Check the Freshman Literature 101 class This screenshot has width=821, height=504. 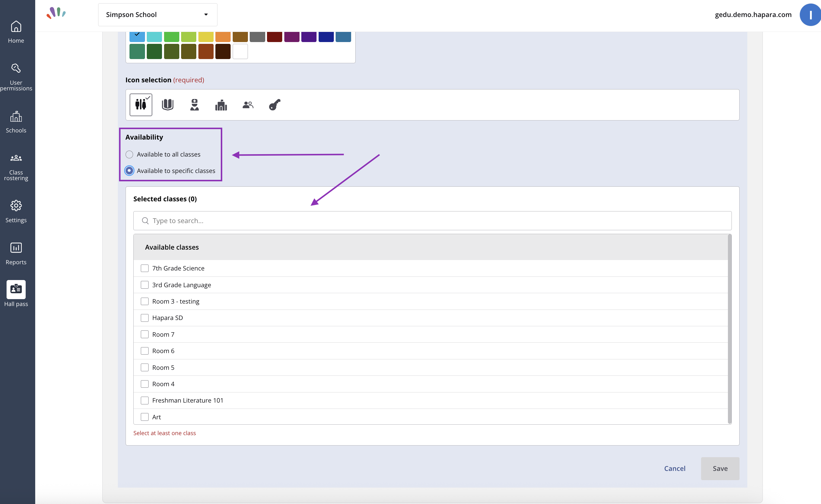[x=144, y=400]
